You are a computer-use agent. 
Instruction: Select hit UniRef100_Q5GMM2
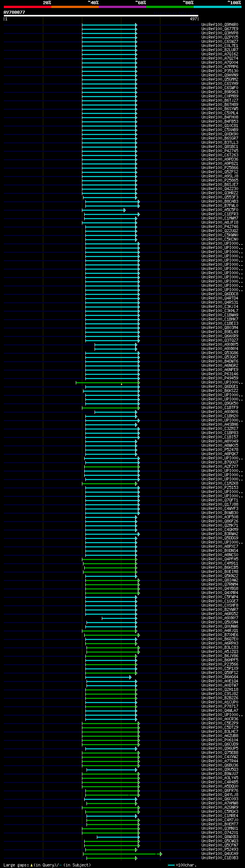tap(220, 80)
